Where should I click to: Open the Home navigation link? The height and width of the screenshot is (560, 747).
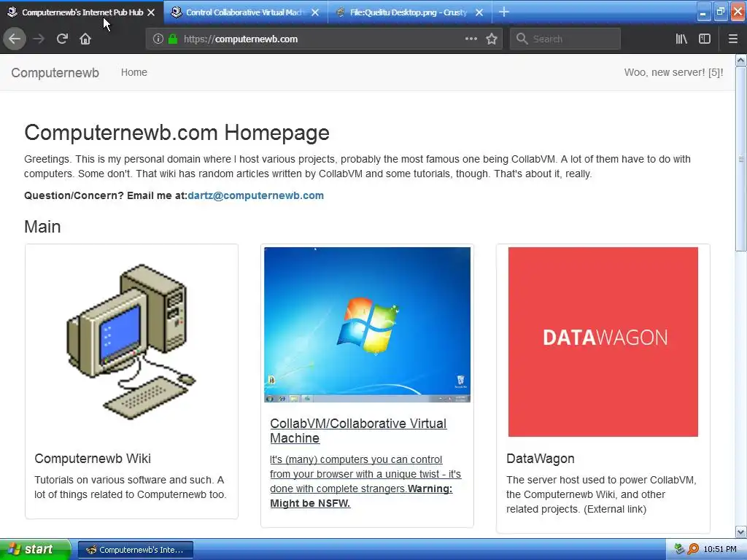(134, 72)
